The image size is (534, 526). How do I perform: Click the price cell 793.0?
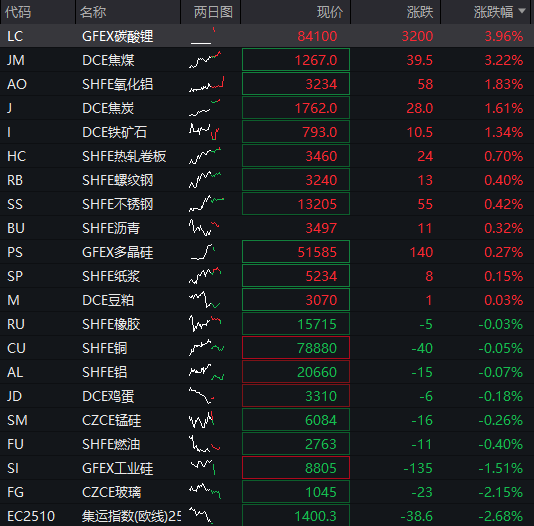(x=296, y=132)
